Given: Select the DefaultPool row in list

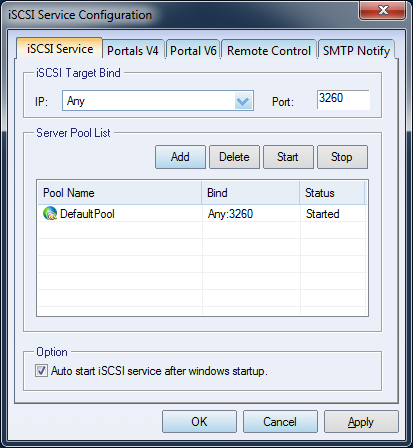Looking at the screenshot, I should [x=202, y=213].
